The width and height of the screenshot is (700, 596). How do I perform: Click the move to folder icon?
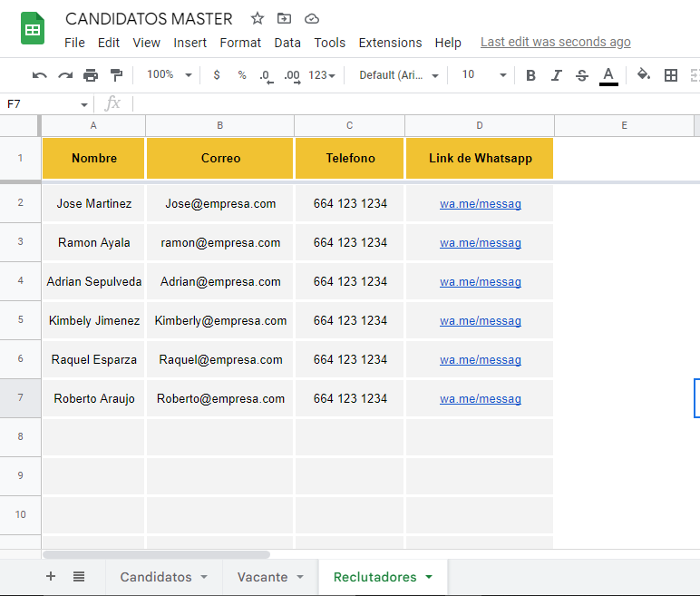pos(285,19)
